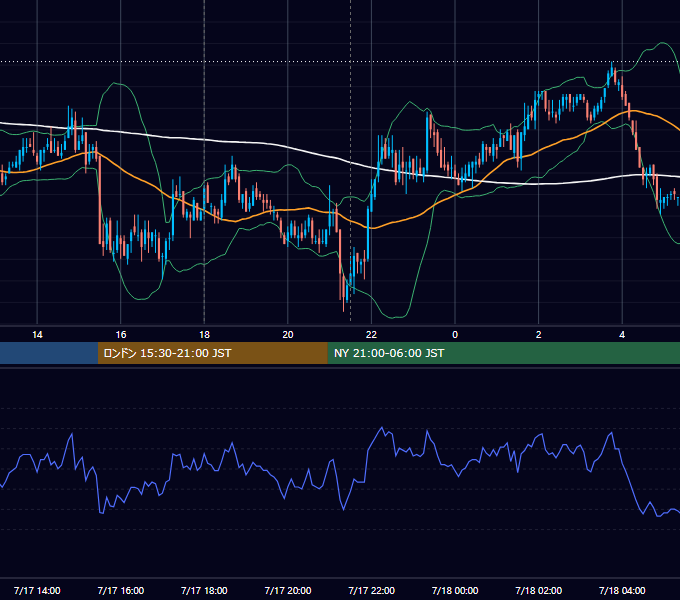This screenshot has width=680, height=600.
Task: Click the 20 hour label on price chart axis
Action: [x=288, y=335]
